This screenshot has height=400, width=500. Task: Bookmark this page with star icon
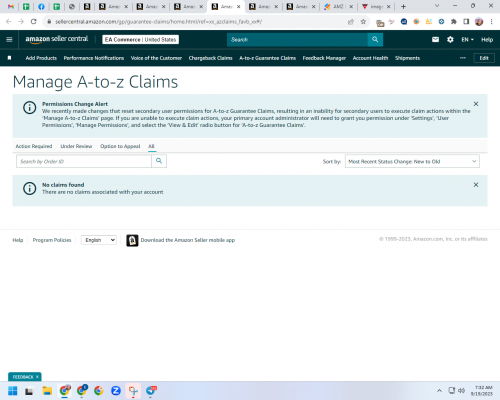(x=363, y=22)
